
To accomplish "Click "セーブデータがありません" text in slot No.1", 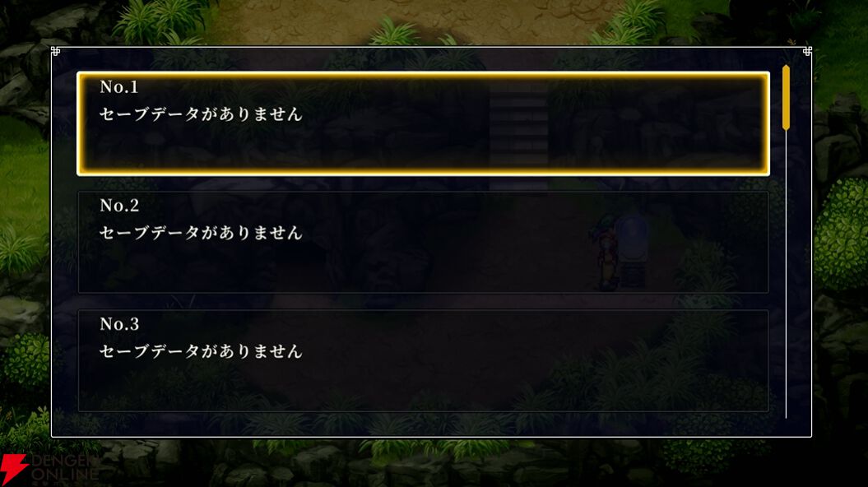I will (201, 114).
